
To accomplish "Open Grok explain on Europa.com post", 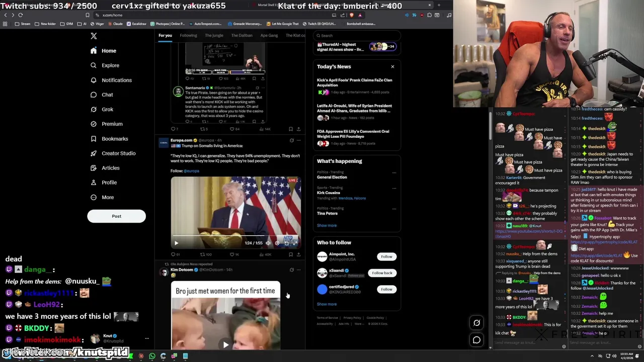I will [291, 140].
